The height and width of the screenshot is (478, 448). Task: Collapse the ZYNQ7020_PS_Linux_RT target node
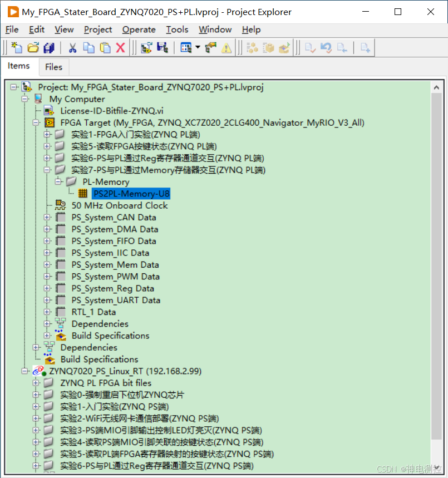pyautogui.click(x=25, y=371)
